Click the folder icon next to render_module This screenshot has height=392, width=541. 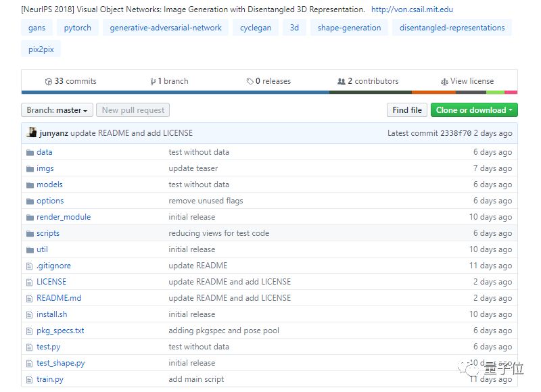[30, 217]
